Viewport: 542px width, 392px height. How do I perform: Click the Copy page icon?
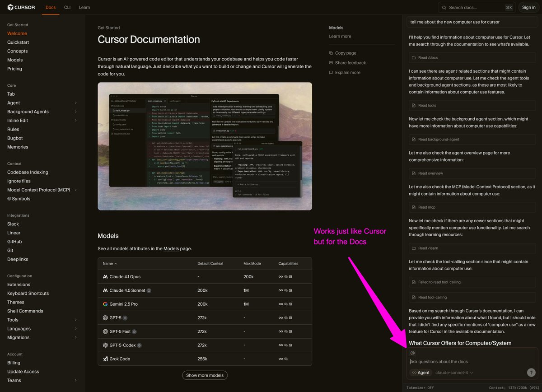coord(331,53)
